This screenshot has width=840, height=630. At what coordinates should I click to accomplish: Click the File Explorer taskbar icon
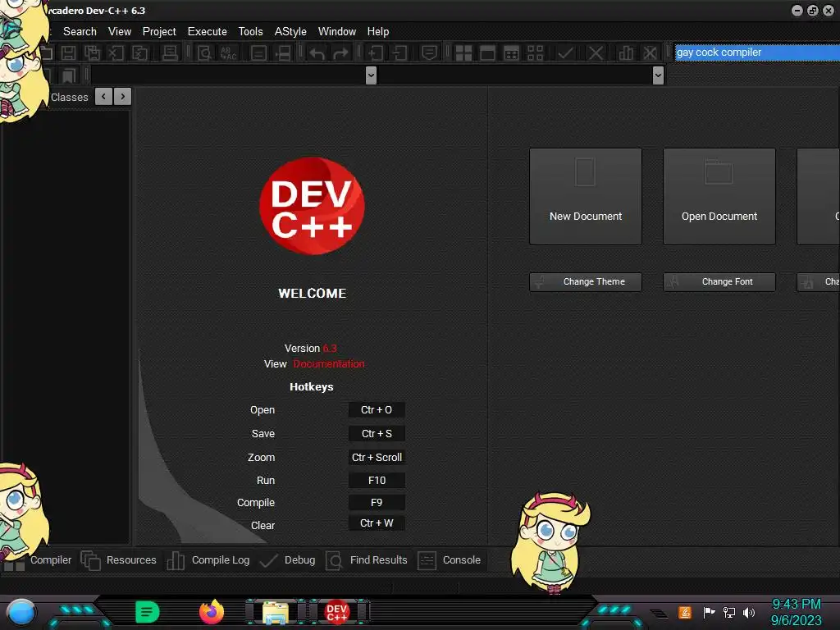(x=276, y=612)
